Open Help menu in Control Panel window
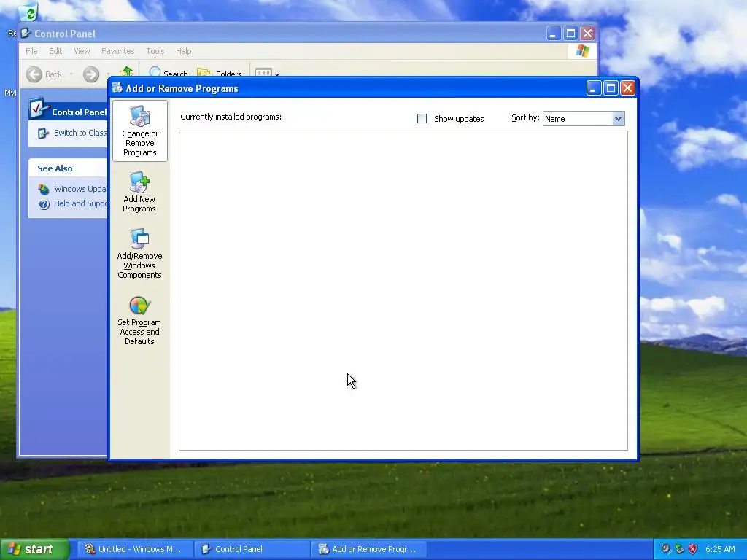The image size is (747, 560). (183, 51)
